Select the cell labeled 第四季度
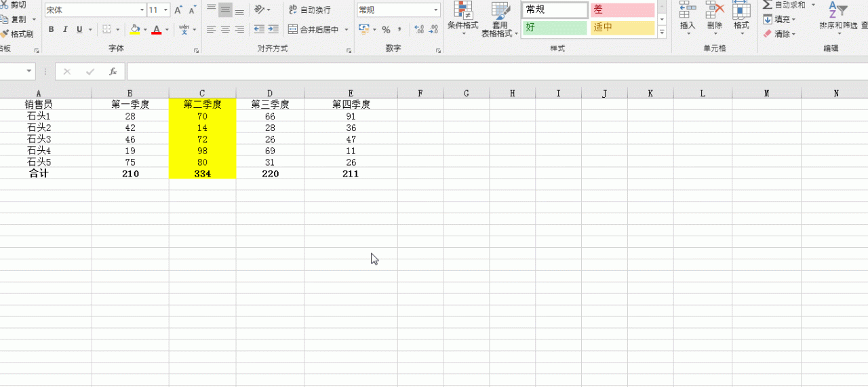This screenshot has width=868, height=387. [x=351, y=105]
